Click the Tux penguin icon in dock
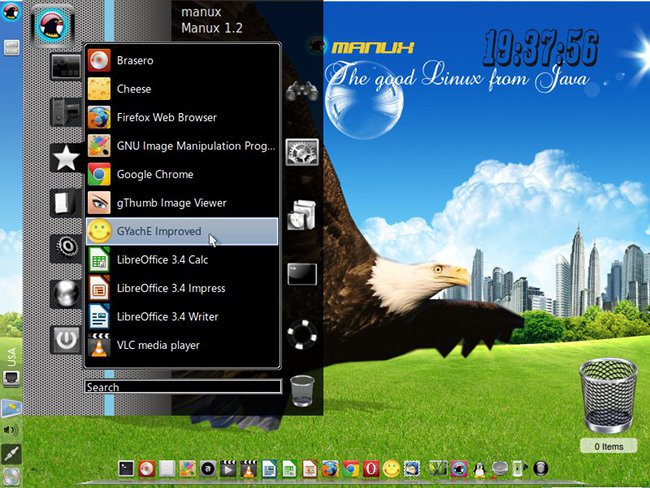 pos(480,469)
